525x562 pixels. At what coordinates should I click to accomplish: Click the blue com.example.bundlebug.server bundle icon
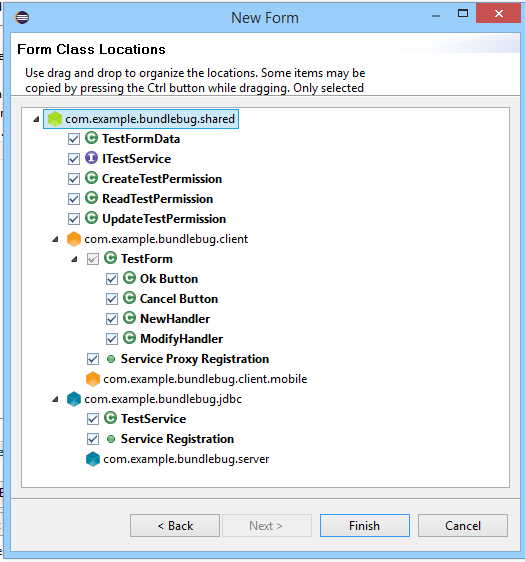pyautogui.click(x=93, y=459)
